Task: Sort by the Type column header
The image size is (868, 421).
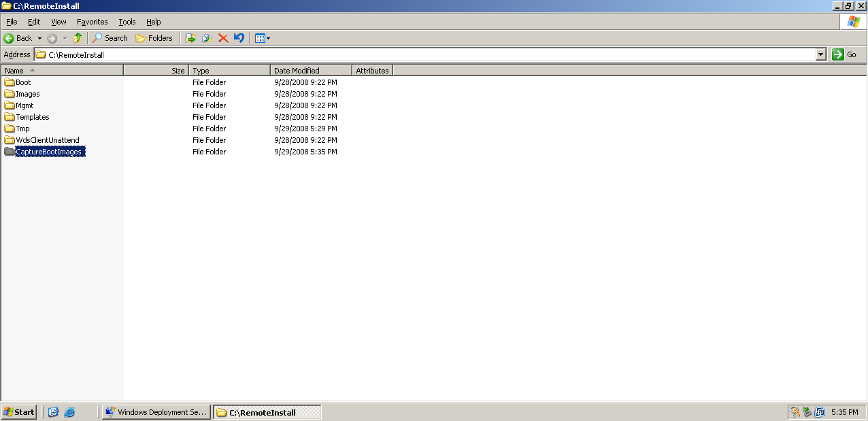Action: [229, 70]
